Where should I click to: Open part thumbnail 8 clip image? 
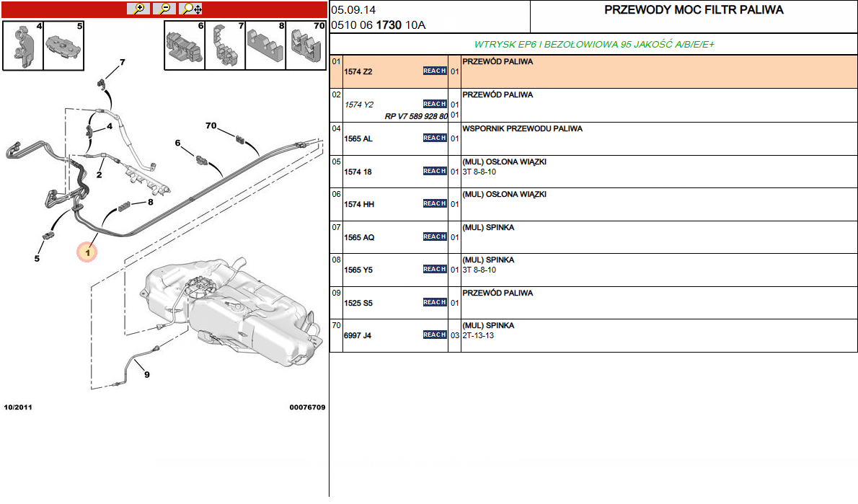point(265,46)
